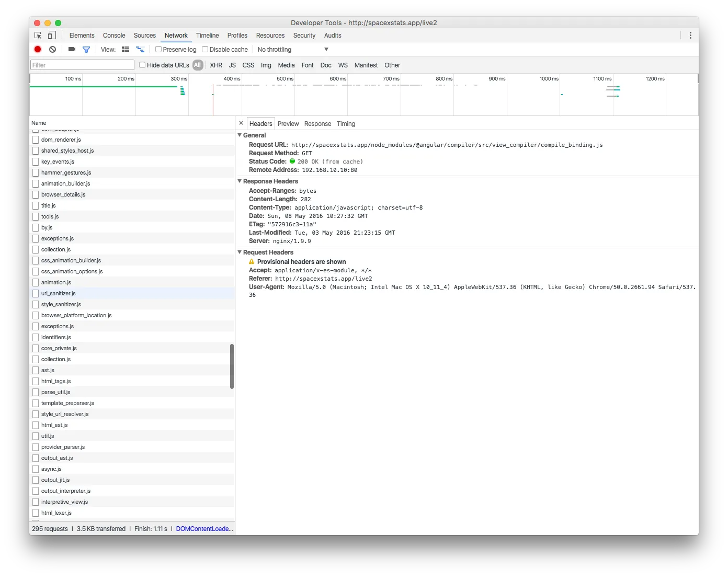Select the css_animation_builder.js request
Viewport: 728px width, 577px height.
tap(132, 260)
